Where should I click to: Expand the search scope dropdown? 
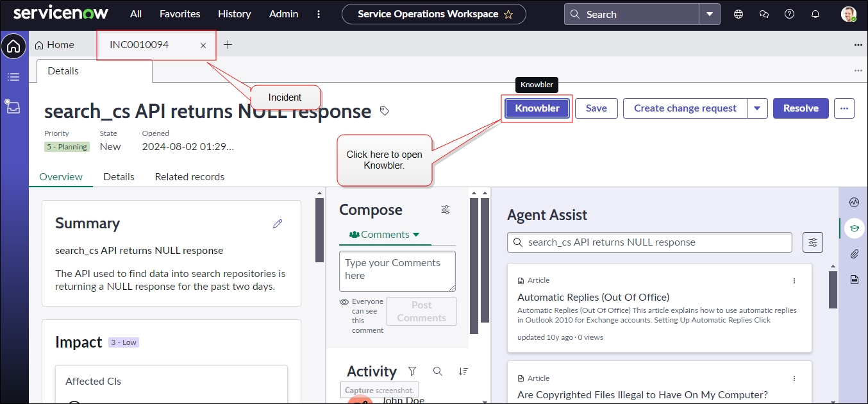[x=710, y=14]
